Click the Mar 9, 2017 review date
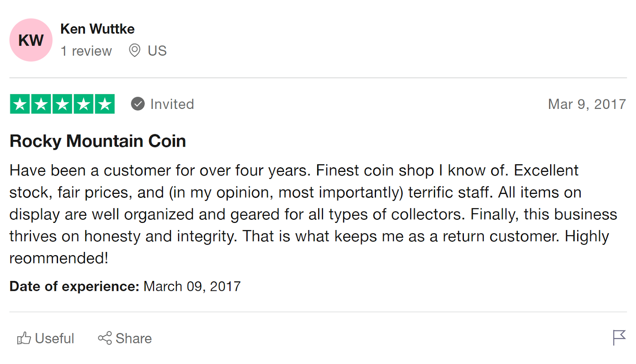 click(587, 104)
